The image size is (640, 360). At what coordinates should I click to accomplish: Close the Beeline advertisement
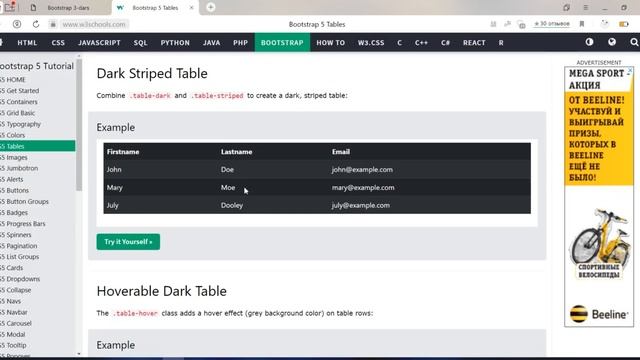click(x=630, y=71)
